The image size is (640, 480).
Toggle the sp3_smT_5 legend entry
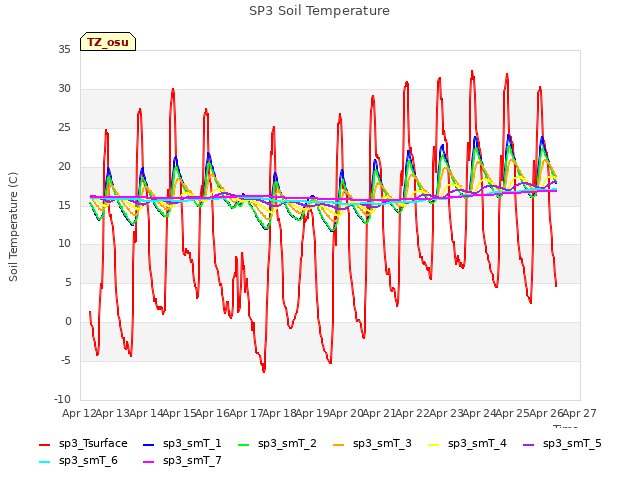click(x=562, y=444)
